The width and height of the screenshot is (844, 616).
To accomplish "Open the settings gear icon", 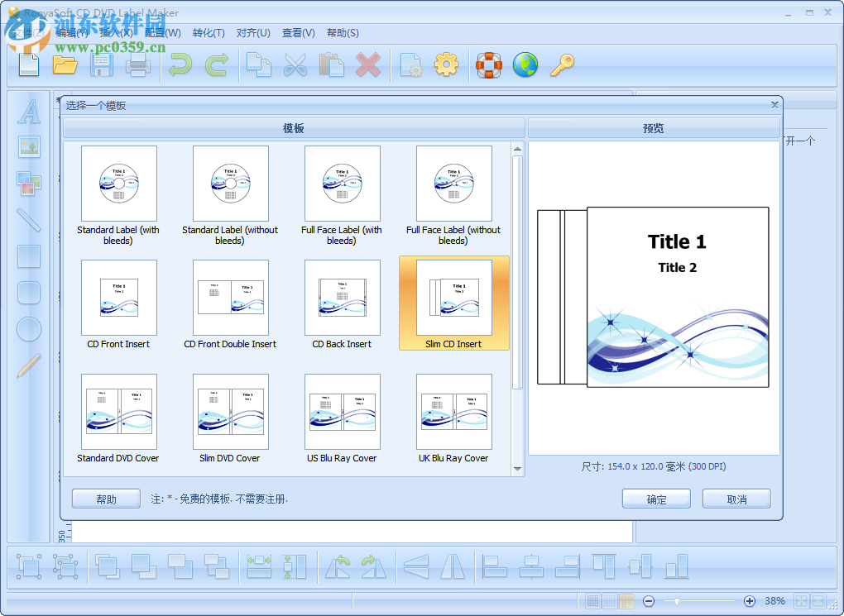I will coord(447,64).
